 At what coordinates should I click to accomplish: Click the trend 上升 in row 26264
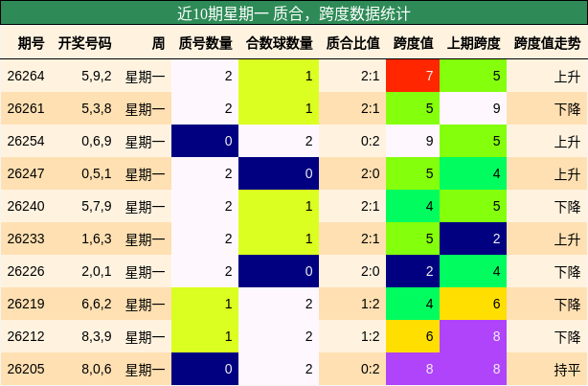pos(567,77)
